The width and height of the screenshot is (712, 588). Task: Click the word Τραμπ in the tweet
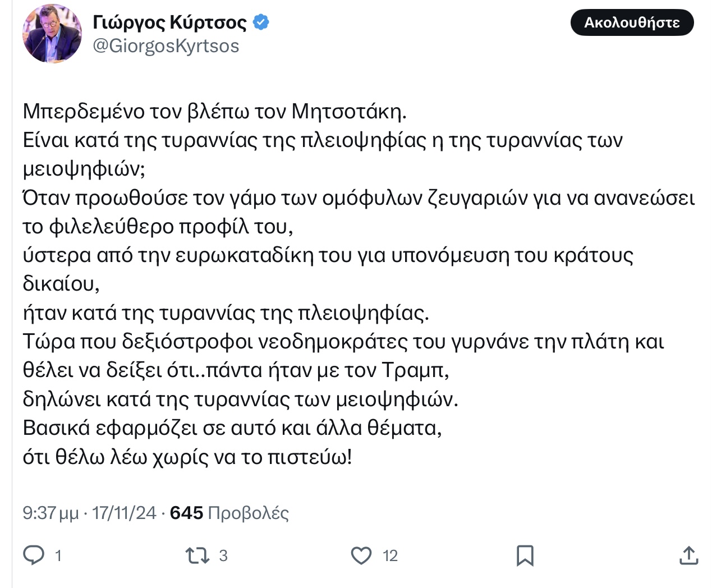[414, 370]
